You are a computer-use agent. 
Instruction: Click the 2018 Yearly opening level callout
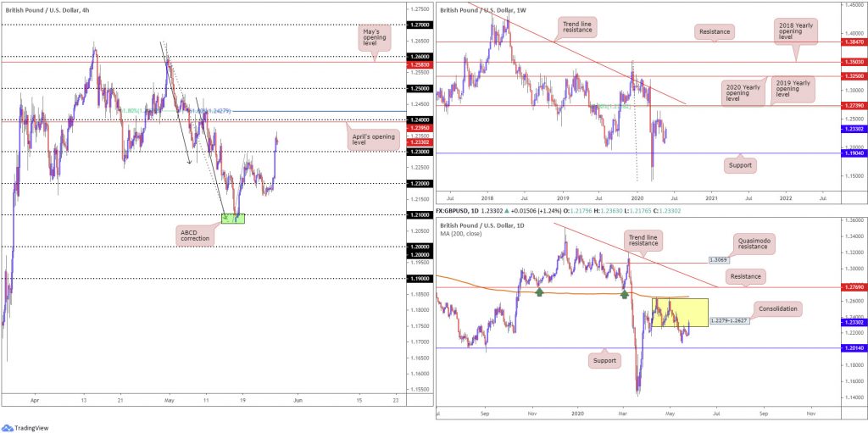pos(798,32)
